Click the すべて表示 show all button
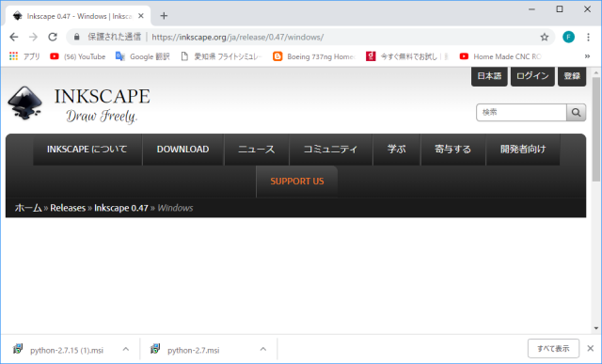Screen dimensions: 602x364 click(x=553, y=349)
